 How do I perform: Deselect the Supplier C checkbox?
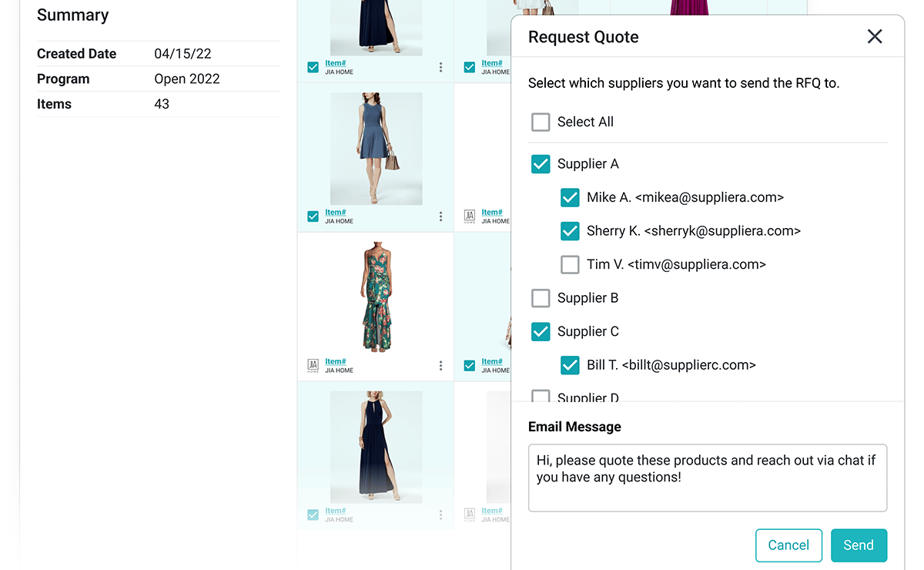point(540,331)
